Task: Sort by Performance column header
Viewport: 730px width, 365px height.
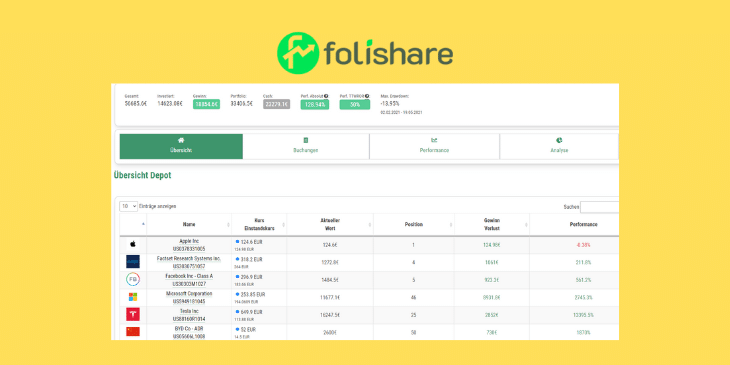Action: [x=583, y=224]
